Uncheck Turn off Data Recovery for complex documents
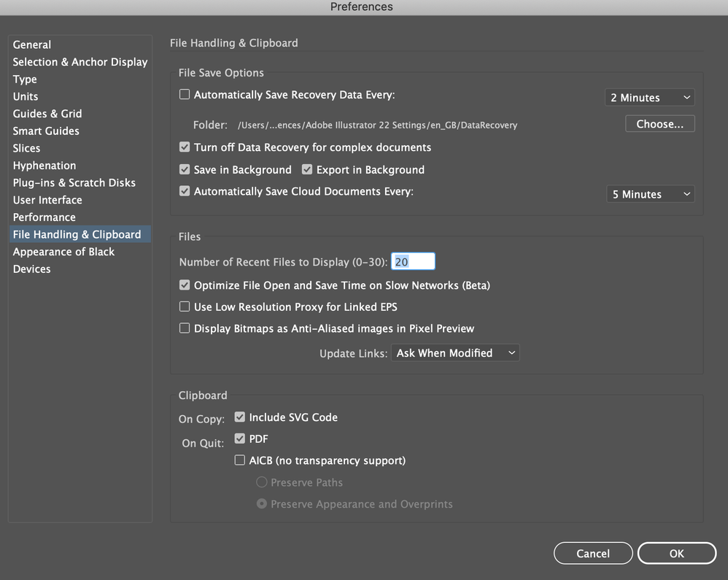Viewport: 728px width, 580px height. coord(185,147)
